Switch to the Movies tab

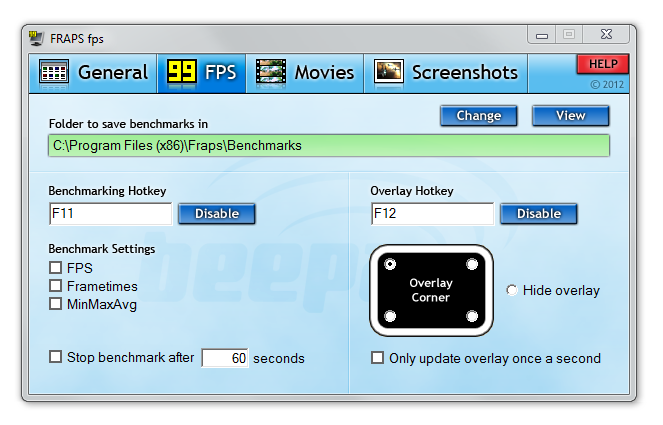[305, 73]
